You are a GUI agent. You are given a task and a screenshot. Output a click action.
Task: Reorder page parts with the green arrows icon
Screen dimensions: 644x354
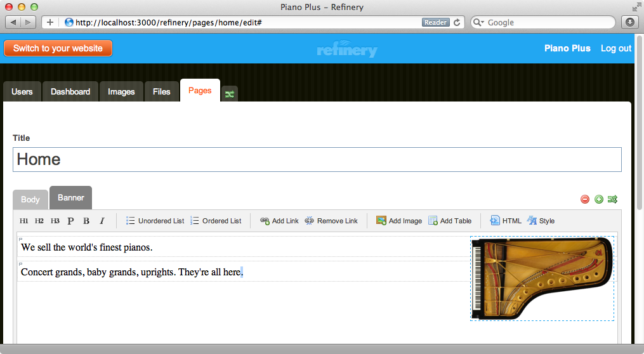(612, 199)
